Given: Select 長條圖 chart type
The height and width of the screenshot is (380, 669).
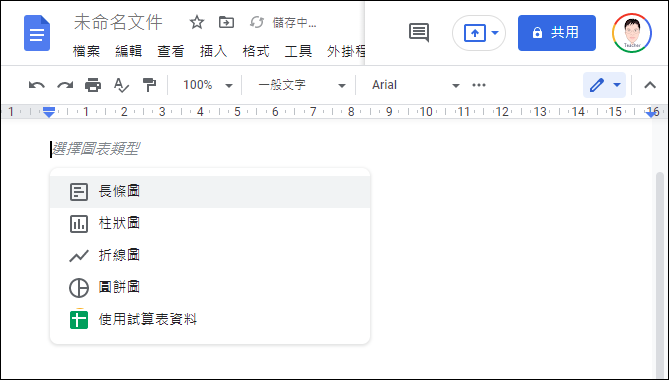Looking at the screenshot, I should (210, 192).
